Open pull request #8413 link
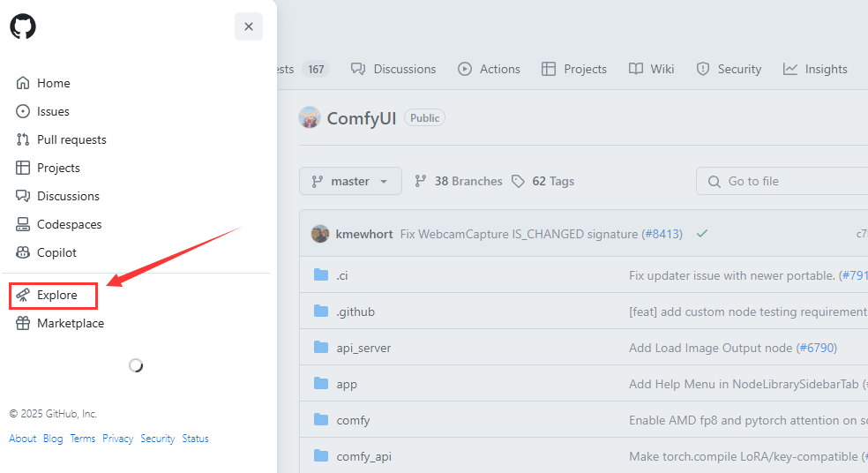The image size is (868, 473). click(x=662, y=234)
